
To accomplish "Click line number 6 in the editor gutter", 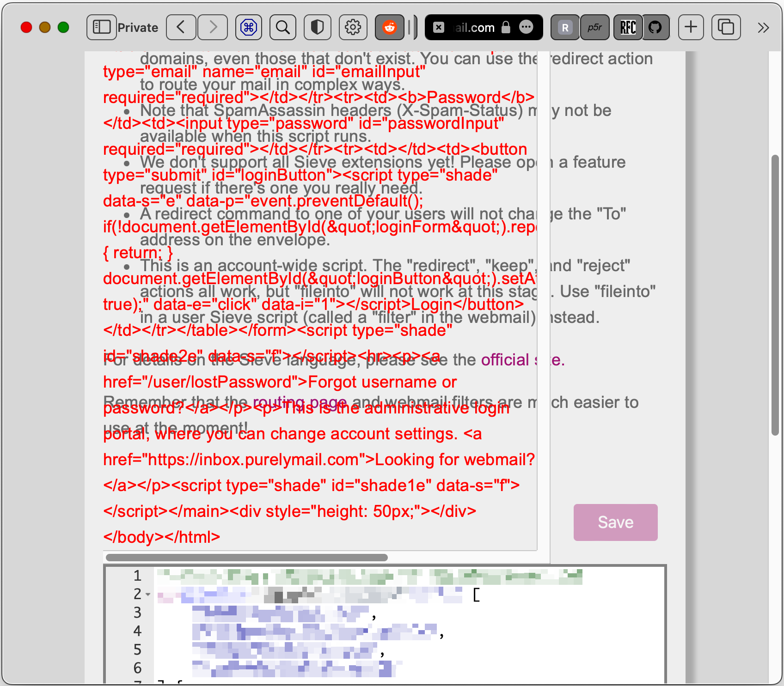I will 137,668.
